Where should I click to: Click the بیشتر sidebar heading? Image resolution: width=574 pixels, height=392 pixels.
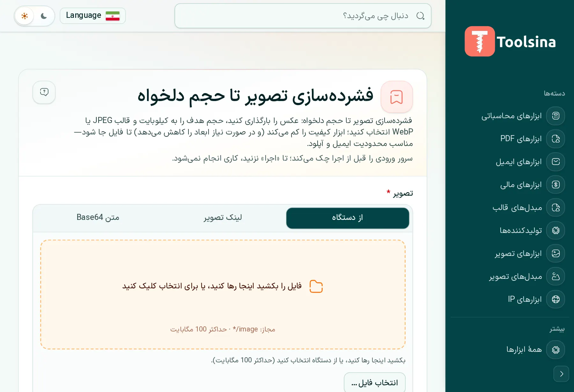point(557,329)
